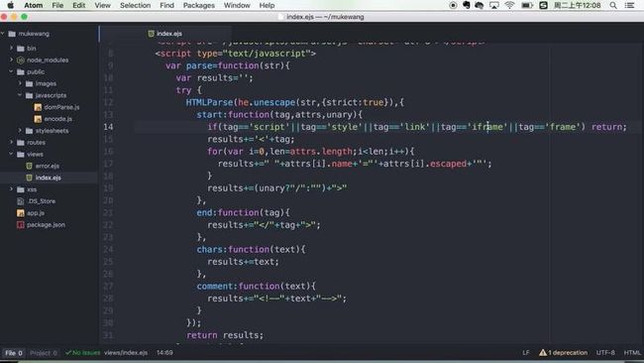Place cursor in 'HTMLParse(he.unescape' line
Image resolution: width=644 pixels, height=363 pixels.
[294, 102]
